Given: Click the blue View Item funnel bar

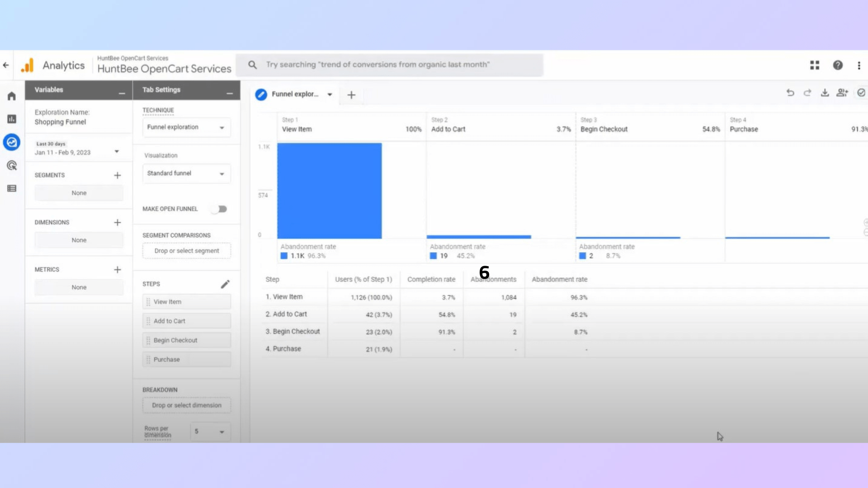Looking at the screenshot, I should 329,191.
